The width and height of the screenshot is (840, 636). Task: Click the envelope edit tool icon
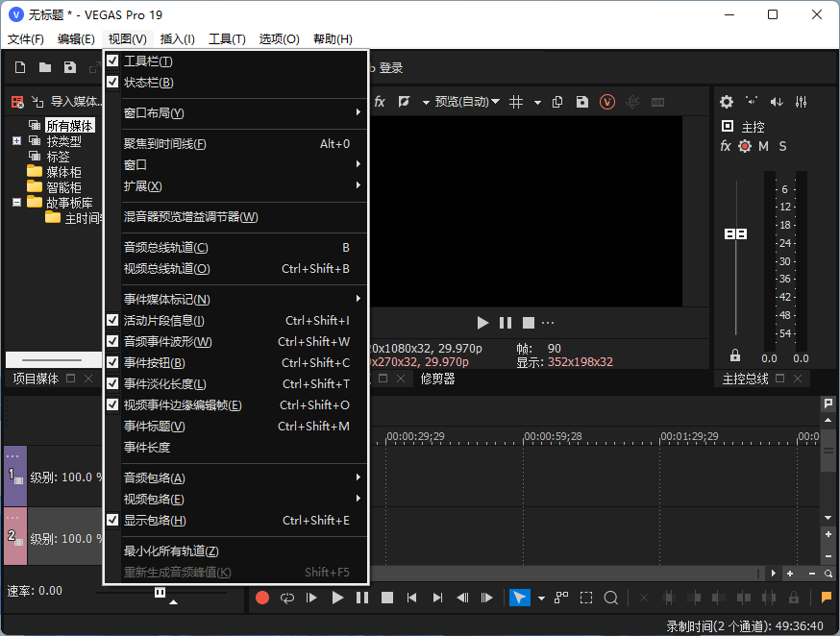561,598
